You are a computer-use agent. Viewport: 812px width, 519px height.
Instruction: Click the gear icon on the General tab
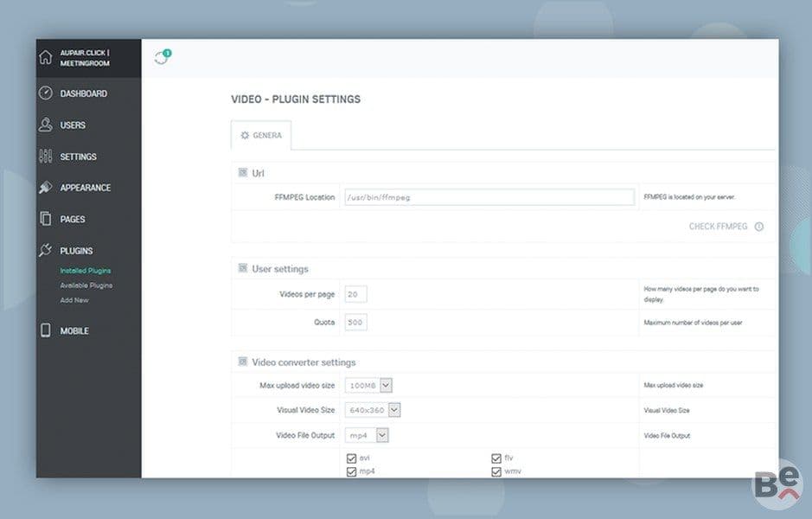coord(245,135)
